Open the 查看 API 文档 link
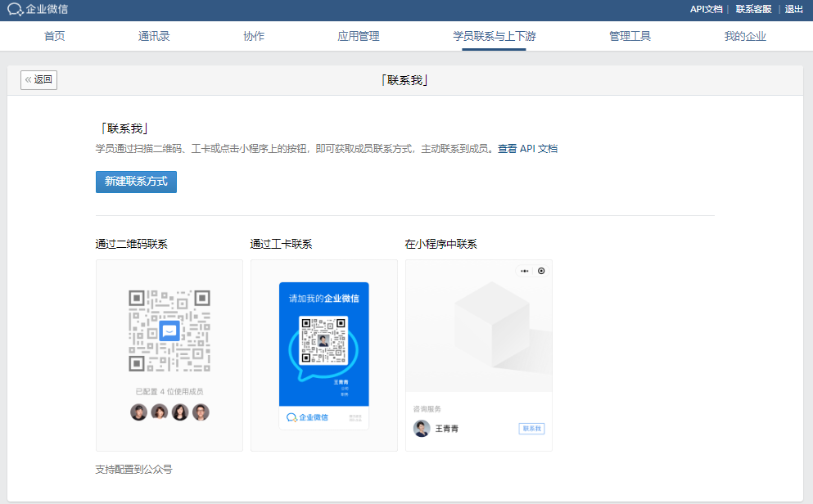Image resolution: width=813 pixels, height=504 pixels. [528, 149]
